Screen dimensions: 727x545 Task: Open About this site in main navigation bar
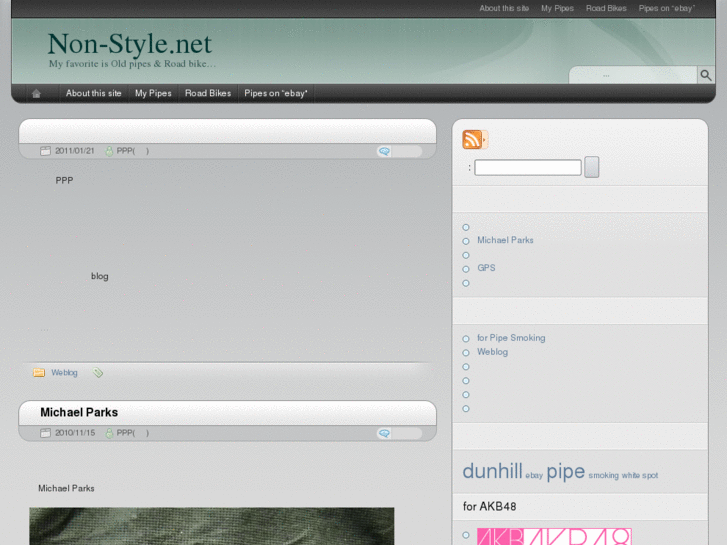(x=93, y=93)
